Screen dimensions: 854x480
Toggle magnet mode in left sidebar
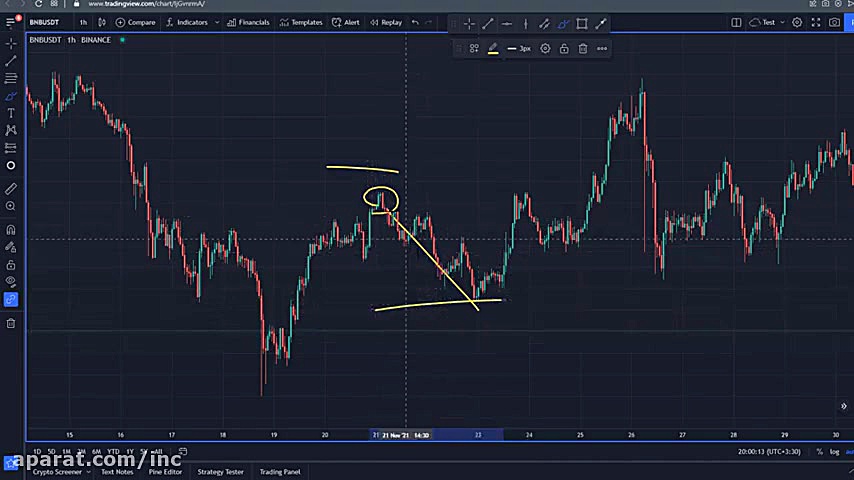click(x=11, y=229)
